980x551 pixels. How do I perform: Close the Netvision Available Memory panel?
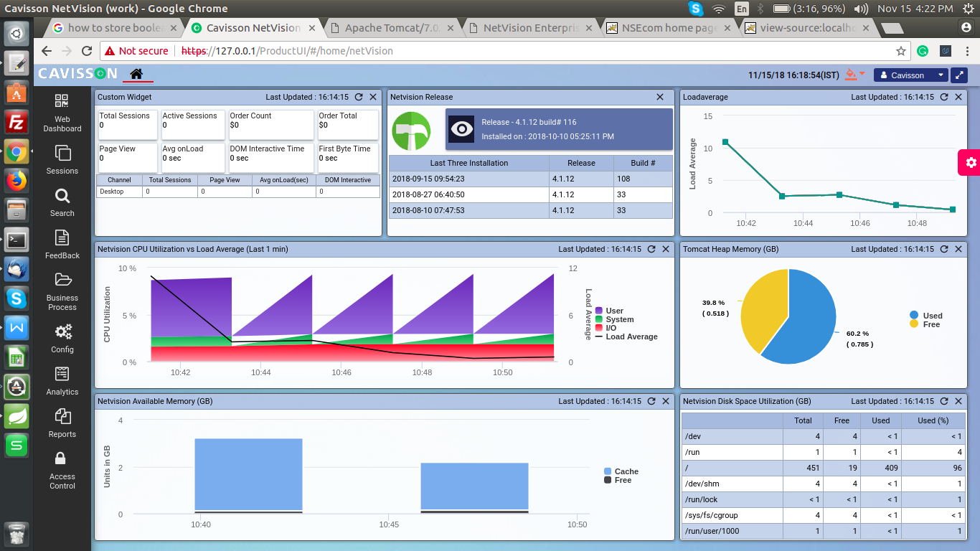tap(666, 401)
